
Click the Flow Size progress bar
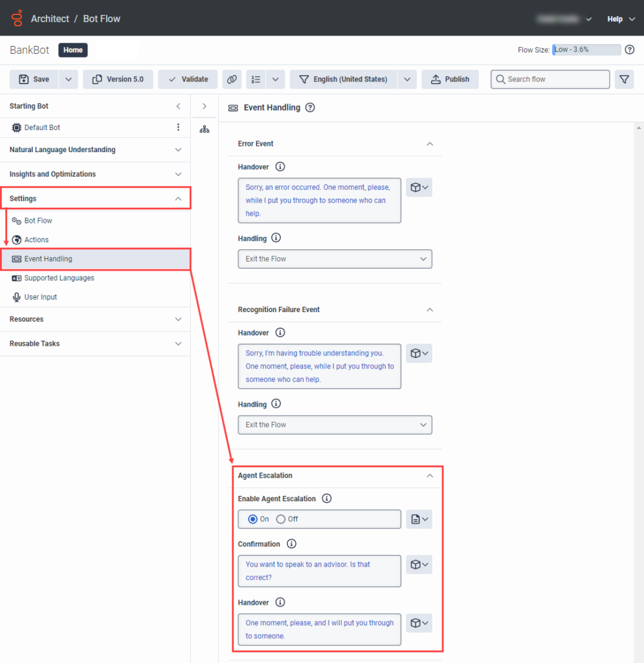pos(586,50)
